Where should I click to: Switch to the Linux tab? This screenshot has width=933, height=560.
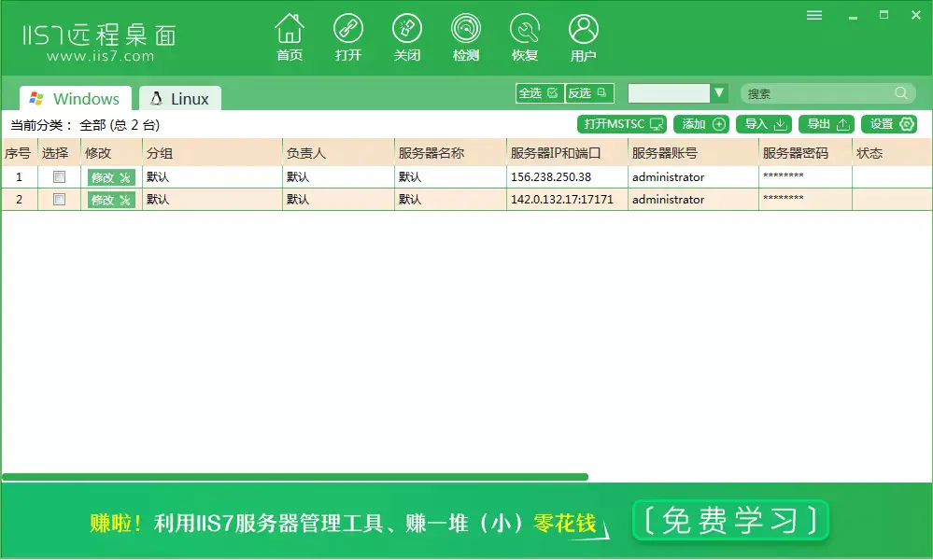coord(180,98)
